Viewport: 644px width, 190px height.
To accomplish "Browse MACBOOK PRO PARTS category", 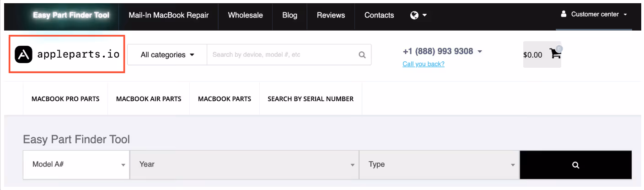I will click(x=65, y=99).
